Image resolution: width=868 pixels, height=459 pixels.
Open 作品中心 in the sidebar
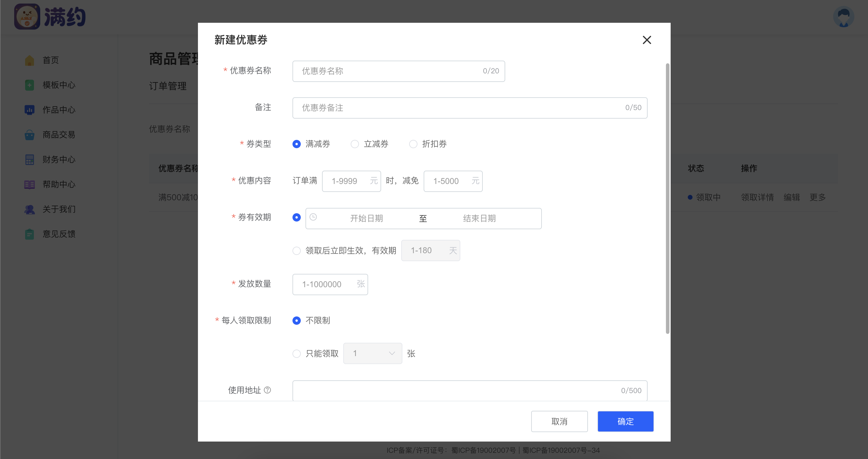59,110
